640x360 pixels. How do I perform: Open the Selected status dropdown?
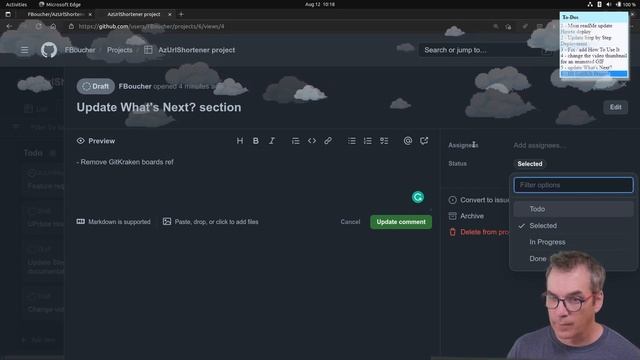[530, 164]
